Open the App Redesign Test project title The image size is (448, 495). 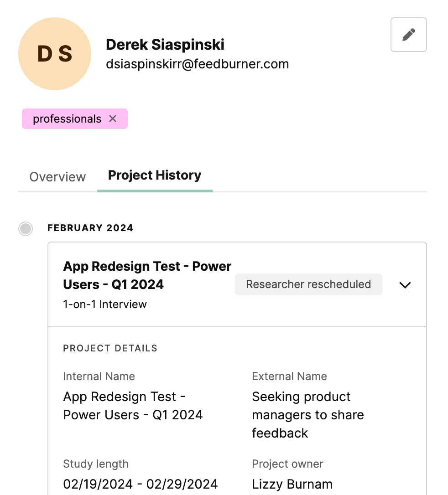[x=147, y=275]
